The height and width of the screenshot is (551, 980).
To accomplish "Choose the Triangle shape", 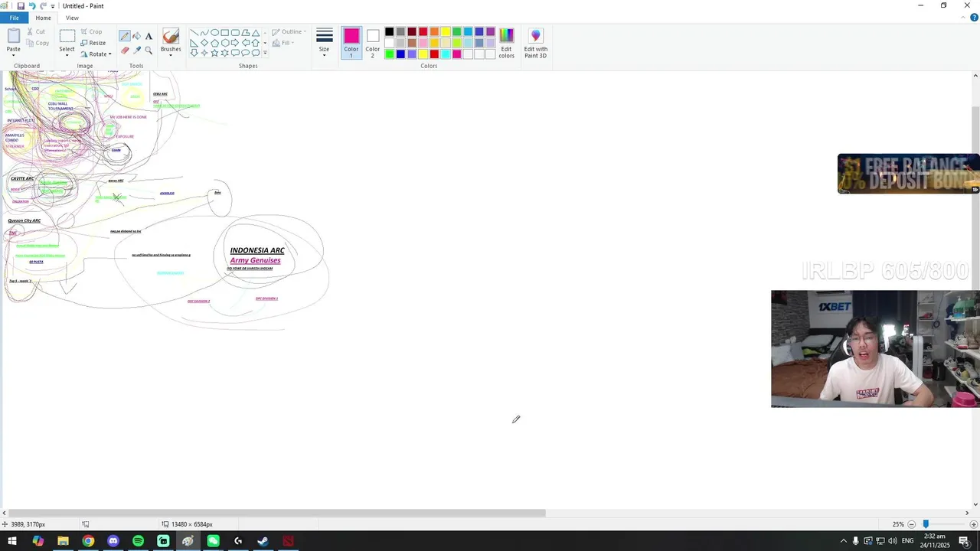I will [x=256, y=33].
